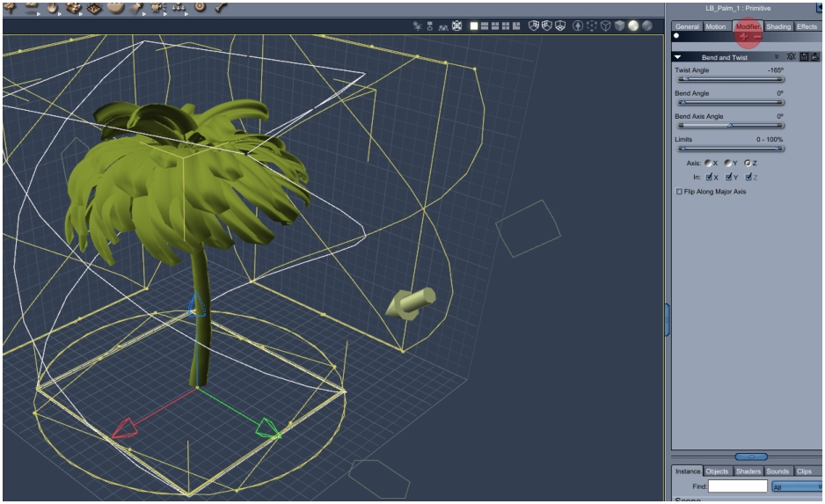Click the white dot under the General tab
Screen dimensions: 825x504
(676, 36)
